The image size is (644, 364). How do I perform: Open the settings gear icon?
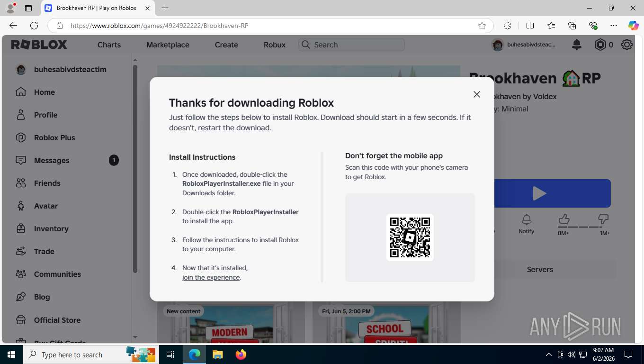[627, 45]
